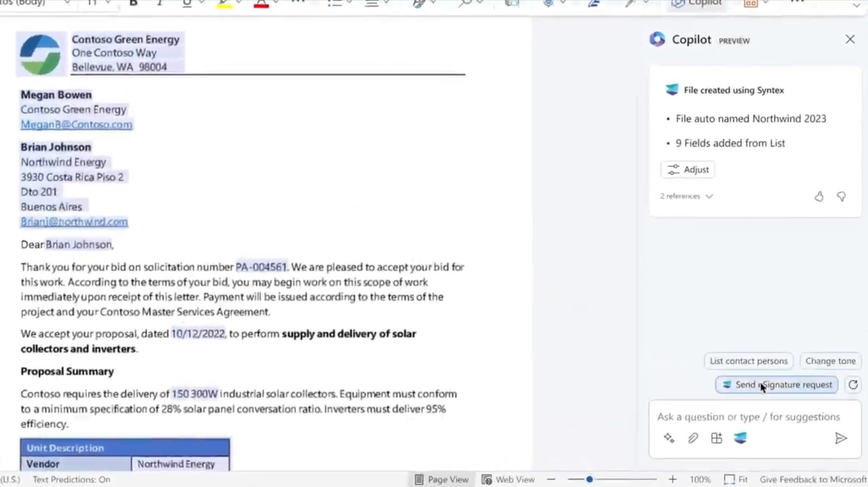Click the PREVIEW label next to Copilot
The image size is (868, 487).
(734, 40)
